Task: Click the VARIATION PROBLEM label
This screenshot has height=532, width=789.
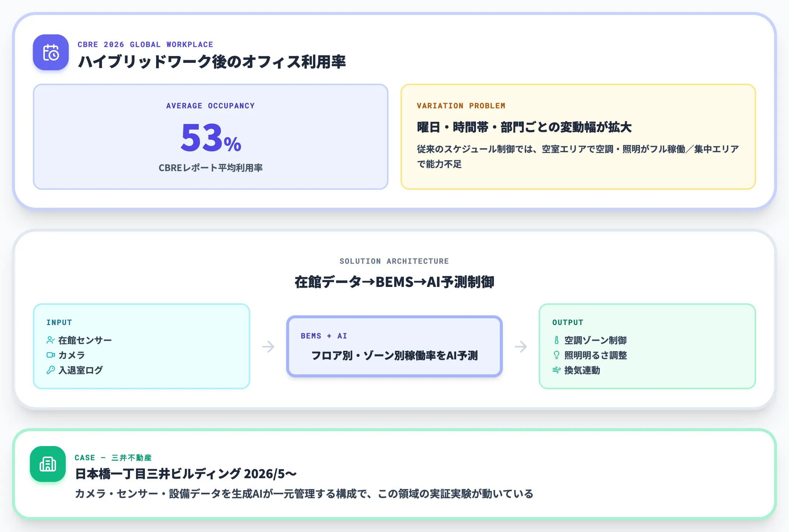Action: [x=461, y=106]
